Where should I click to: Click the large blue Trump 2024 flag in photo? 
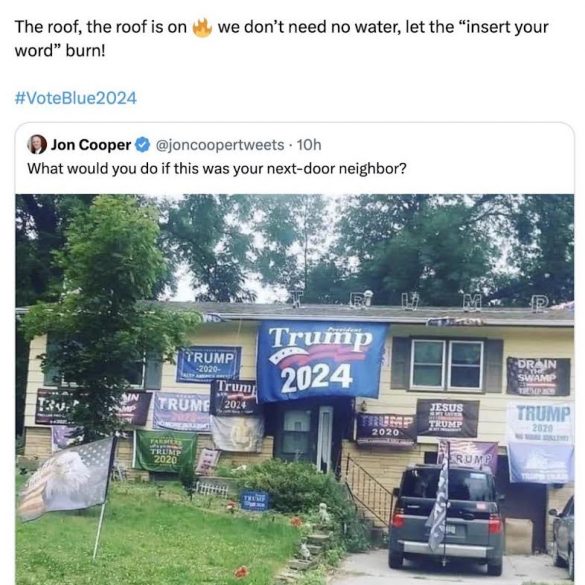(x=320, y=361)
